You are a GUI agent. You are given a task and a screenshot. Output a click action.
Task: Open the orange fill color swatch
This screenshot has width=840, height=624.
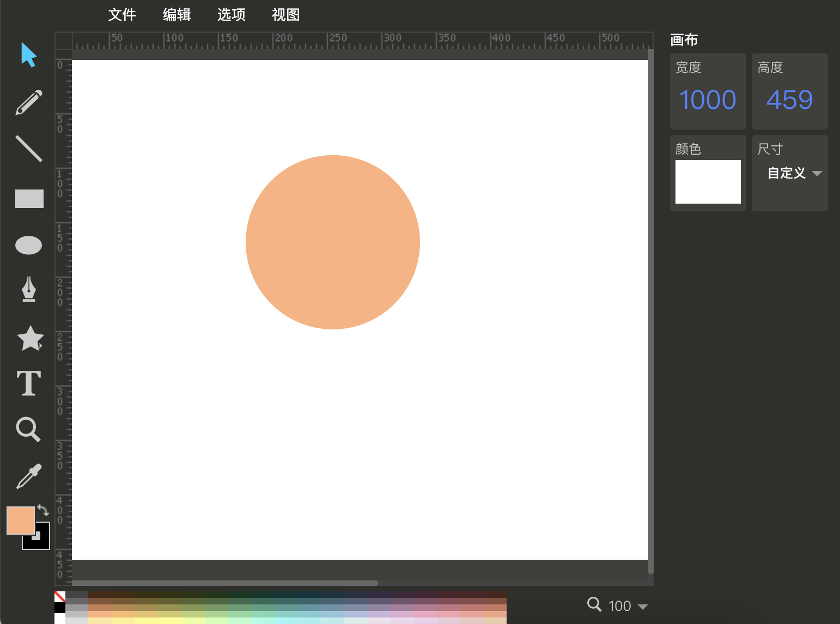[x=21, y=520]
